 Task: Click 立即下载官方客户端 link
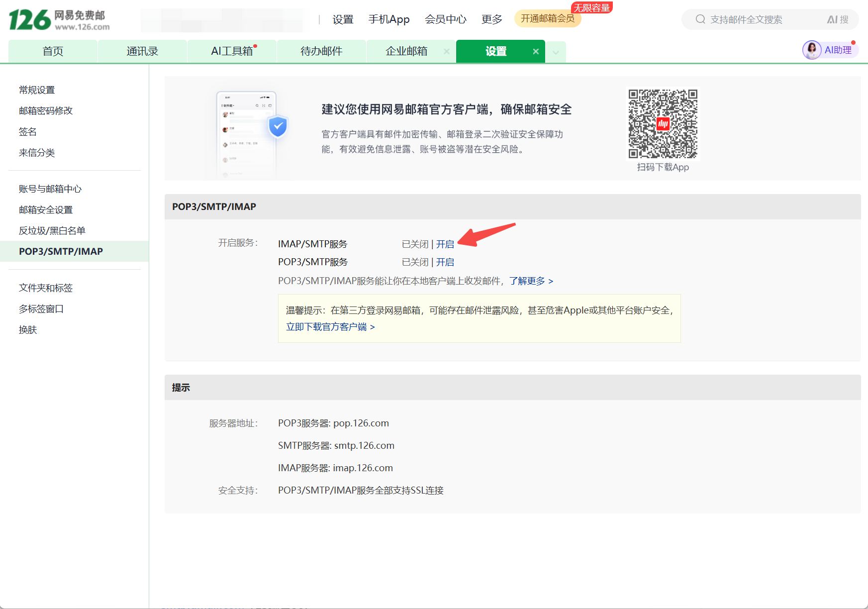click(330, 327)
